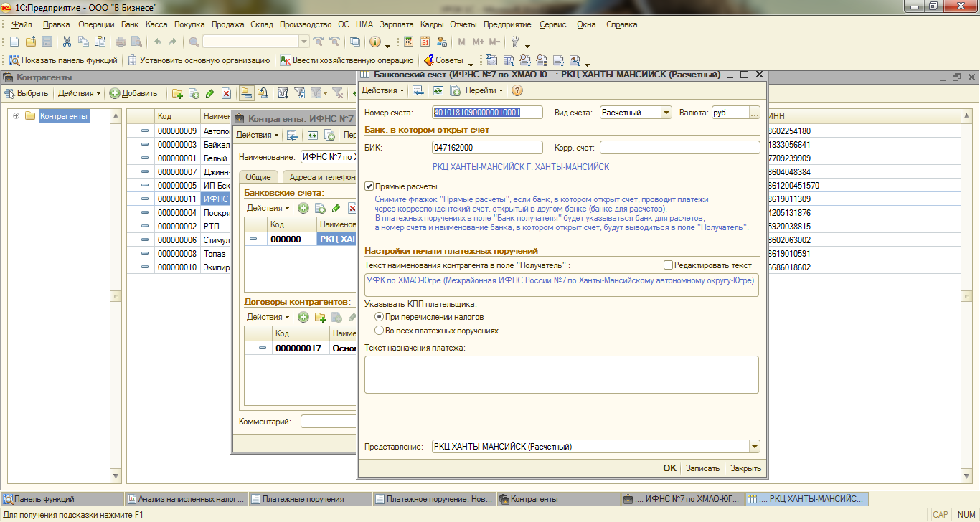The image size is (980, 522).
Task: Open Действия dropdown in Контрагенты list toolbar
Action: 80,93
